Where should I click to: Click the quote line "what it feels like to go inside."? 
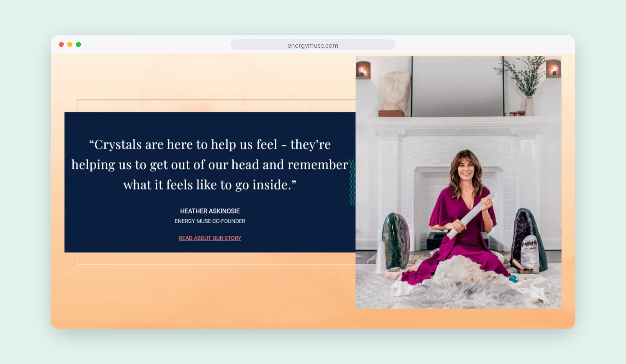210,185
